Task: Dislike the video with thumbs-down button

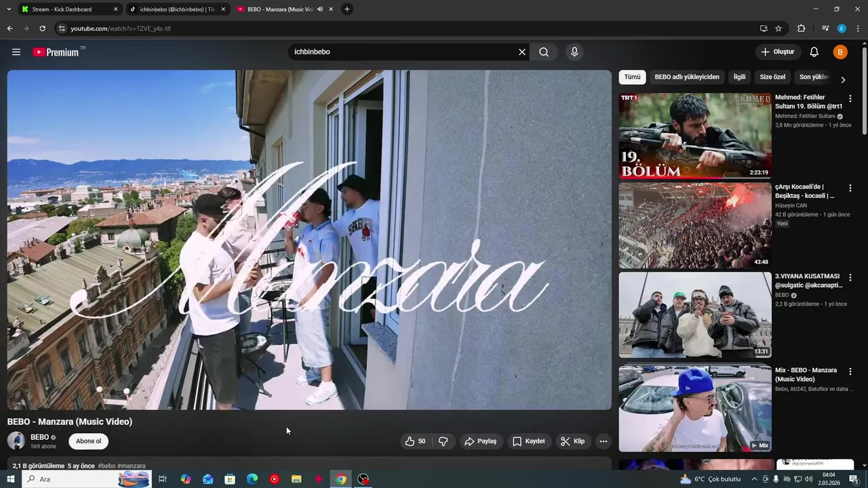Action: pyautogui.click(x=443, y=441)
